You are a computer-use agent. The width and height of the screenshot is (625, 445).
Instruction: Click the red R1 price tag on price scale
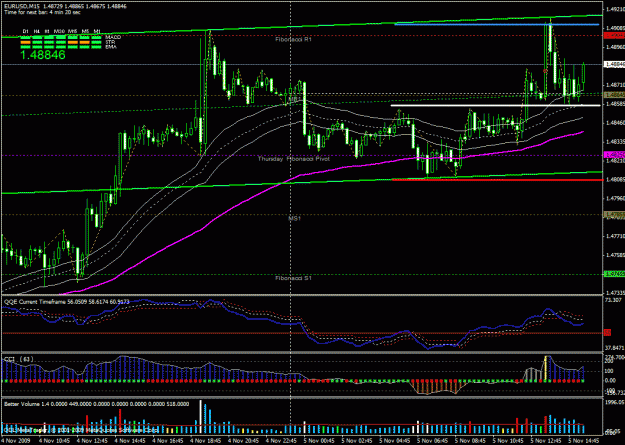(615, 35)
